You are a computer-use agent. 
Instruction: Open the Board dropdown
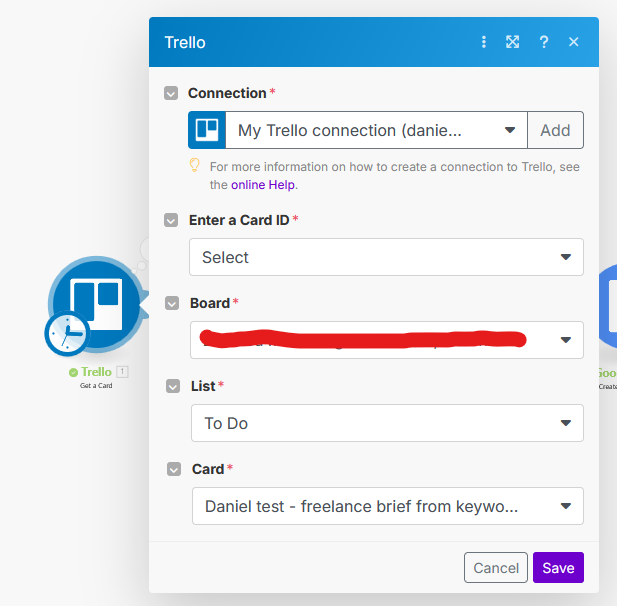(386, 340)
